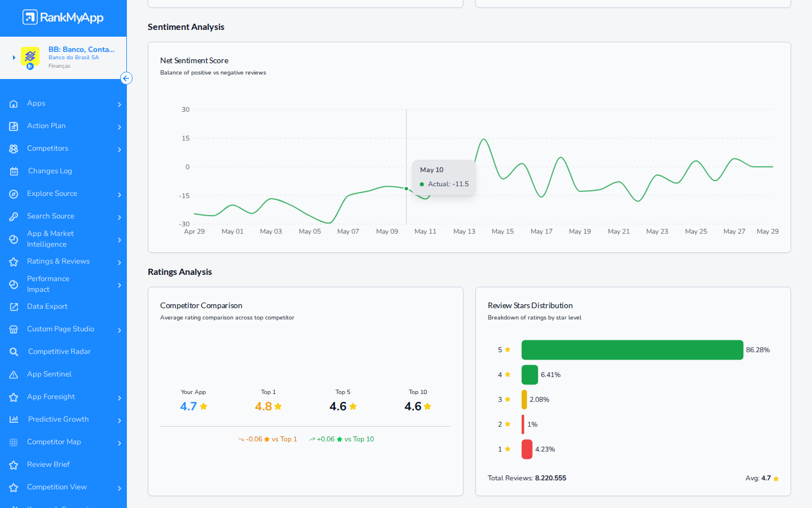Image resolution: width=812 pixels, height=508 pixels.
Task: Open Review Brief from the sidebar
Action: 48,465
